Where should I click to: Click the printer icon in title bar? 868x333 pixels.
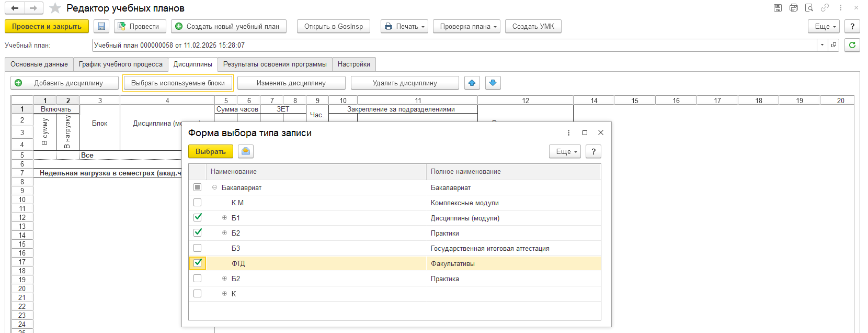794,8
